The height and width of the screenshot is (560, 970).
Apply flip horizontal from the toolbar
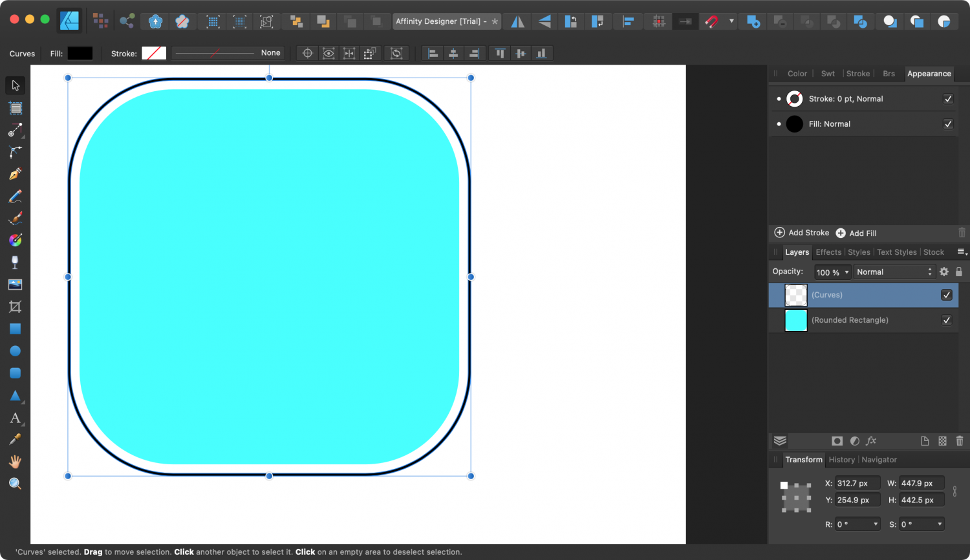coord(517,21)
